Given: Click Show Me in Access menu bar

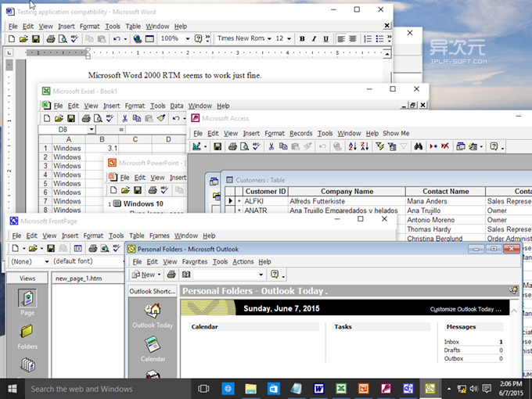Looking at the screenshot, I should [x=396, y=133].
